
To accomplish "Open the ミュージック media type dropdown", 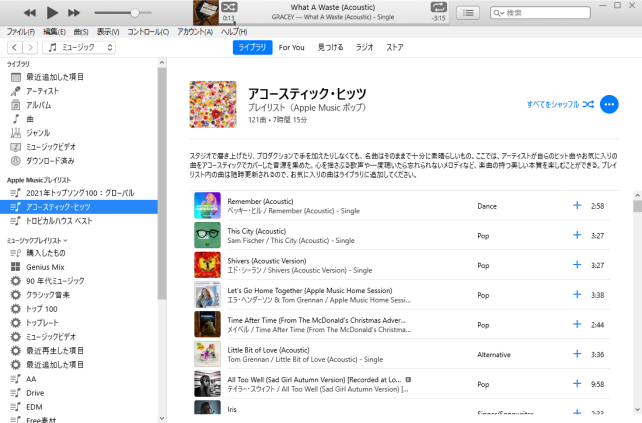I will coord(79,48).
